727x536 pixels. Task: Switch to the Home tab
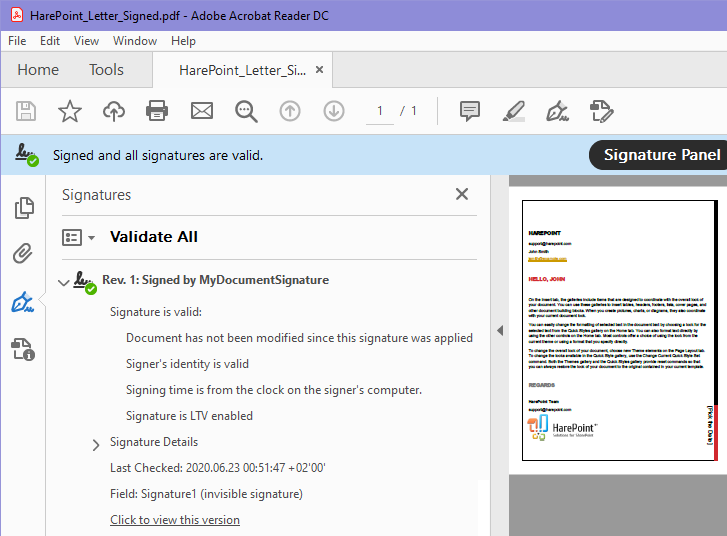coord(38,70)
